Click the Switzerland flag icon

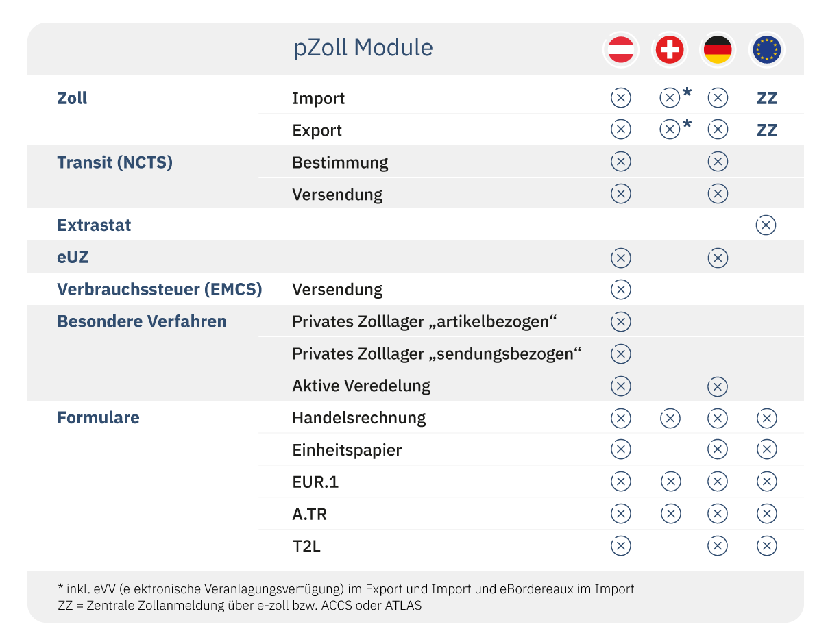(x=669, y=50)
